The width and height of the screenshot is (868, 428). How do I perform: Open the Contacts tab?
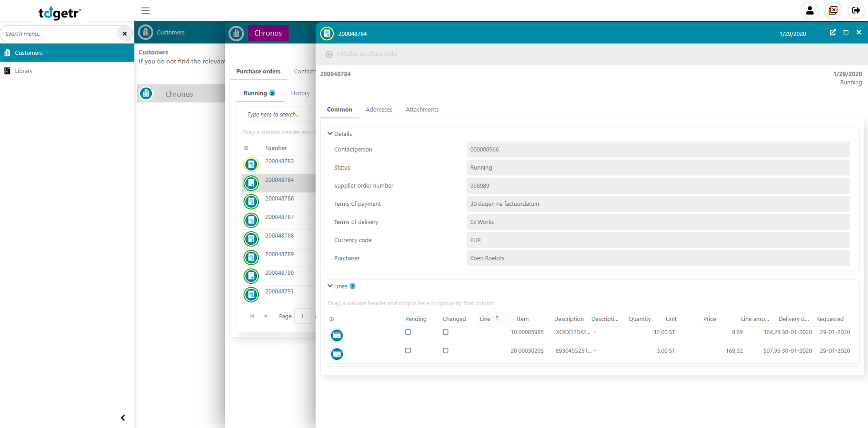[x=305, y=71]
